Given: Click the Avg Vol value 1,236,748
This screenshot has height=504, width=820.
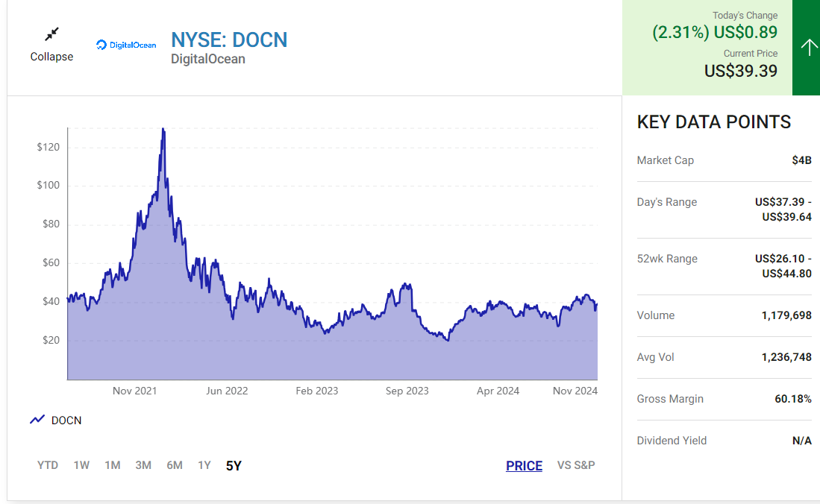Looking at the screenshot, I should 786,357.
